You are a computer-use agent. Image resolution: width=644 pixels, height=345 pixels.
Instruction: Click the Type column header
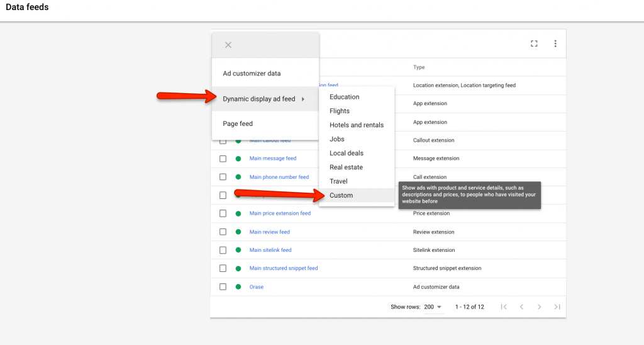(x=419, y=67)
